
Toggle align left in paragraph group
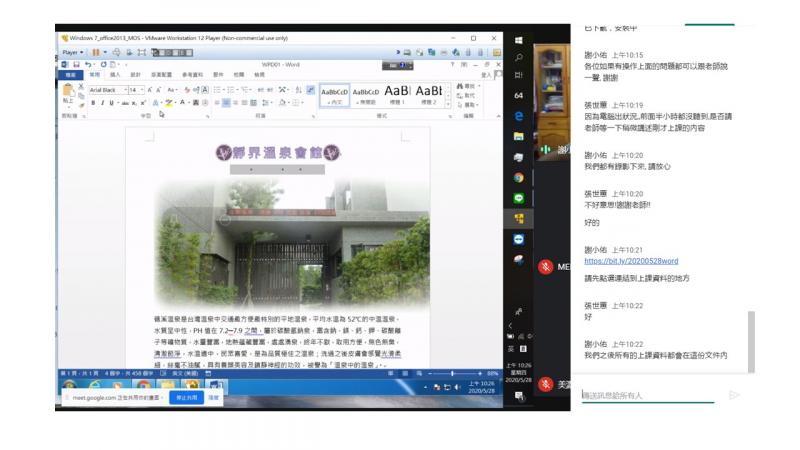[x=217, y=103]
